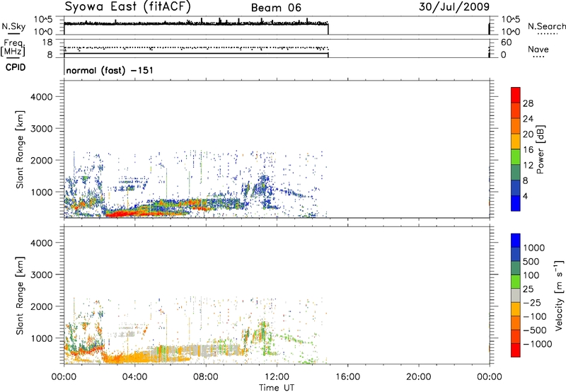Click the 'N.Search' legend label
Image resolution: width=566 pixels, height=392 pixels.
tap(547, 26)
